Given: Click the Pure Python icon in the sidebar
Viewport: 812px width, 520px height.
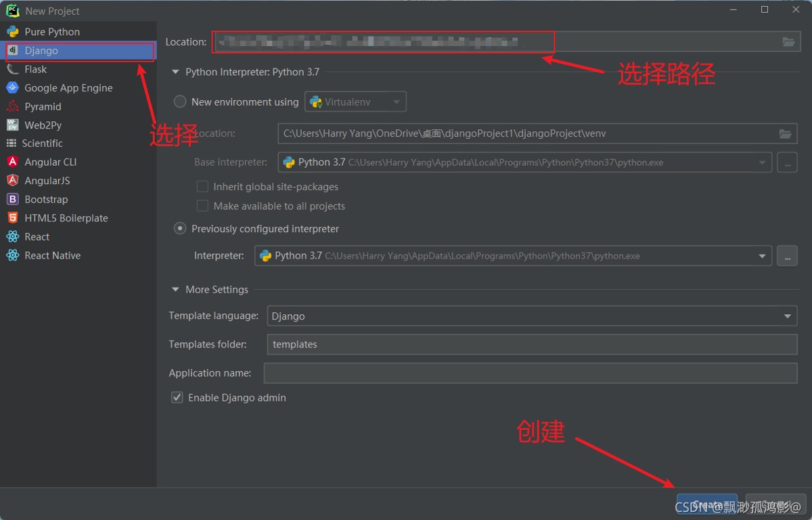Looking at the screenshot, I should point(13,32).
